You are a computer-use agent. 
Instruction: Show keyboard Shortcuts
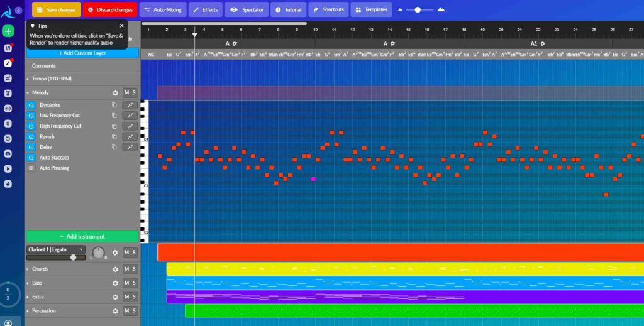pos(328,9)
